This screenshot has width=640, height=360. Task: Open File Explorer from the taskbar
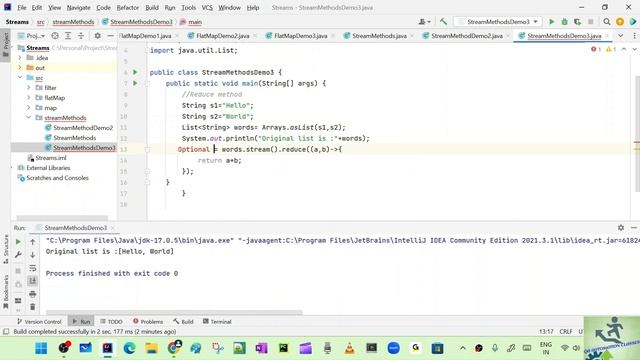pyautogui.click(x=151, y=348)
